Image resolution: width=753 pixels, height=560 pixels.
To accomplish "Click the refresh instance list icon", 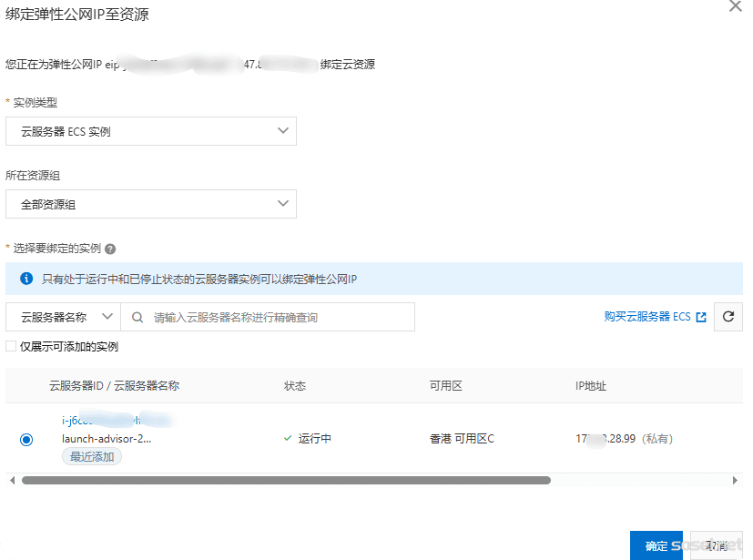I will 728,317.
